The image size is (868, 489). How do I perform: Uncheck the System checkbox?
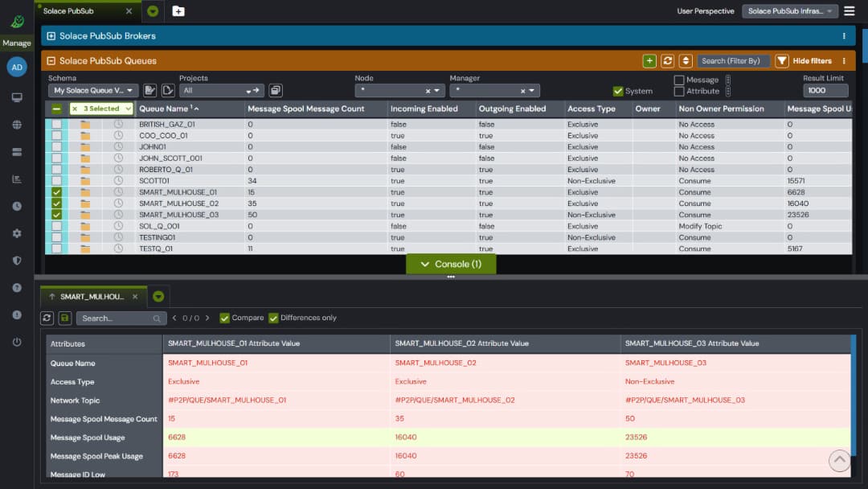(619, 90)
